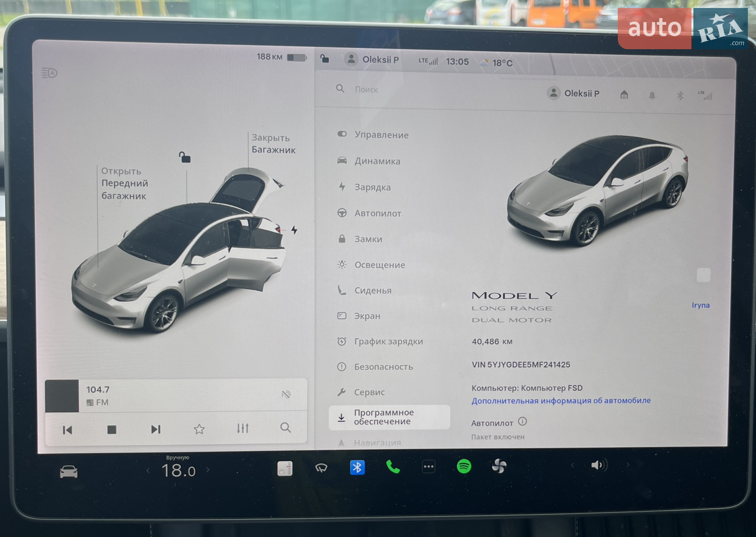This screenshot has width=756, height=537.
Task: Open the Навигация menu
Action: 369,443
